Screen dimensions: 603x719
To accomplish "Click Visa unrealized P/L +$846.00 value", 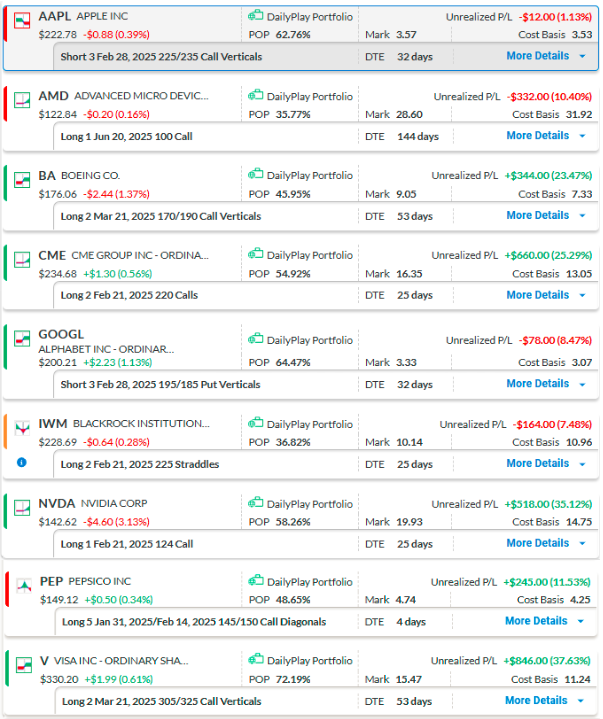I will tap(547, 661).
